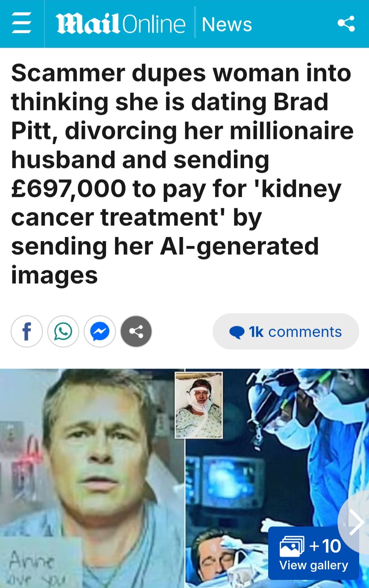
Task: Open the man in blue gown photo
Action: coord(92,478)
